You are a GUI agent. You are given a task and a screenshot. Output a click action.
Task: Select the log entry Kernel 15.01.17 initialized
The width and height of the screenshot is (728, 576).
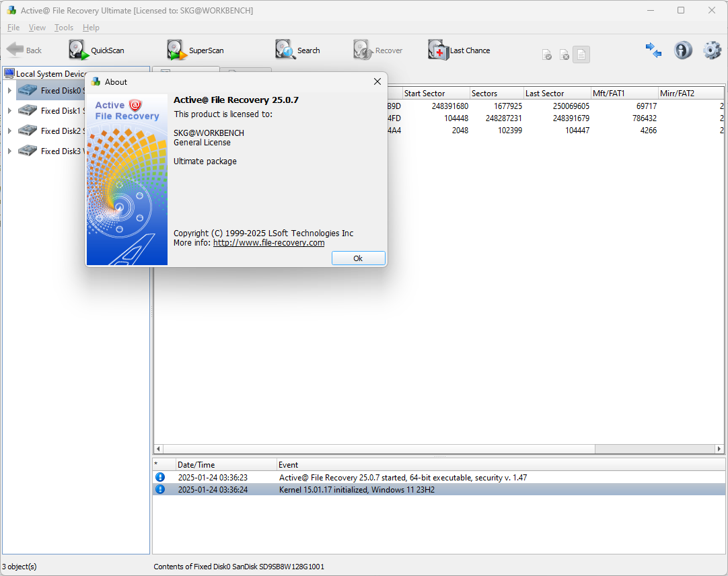(439, 489)
